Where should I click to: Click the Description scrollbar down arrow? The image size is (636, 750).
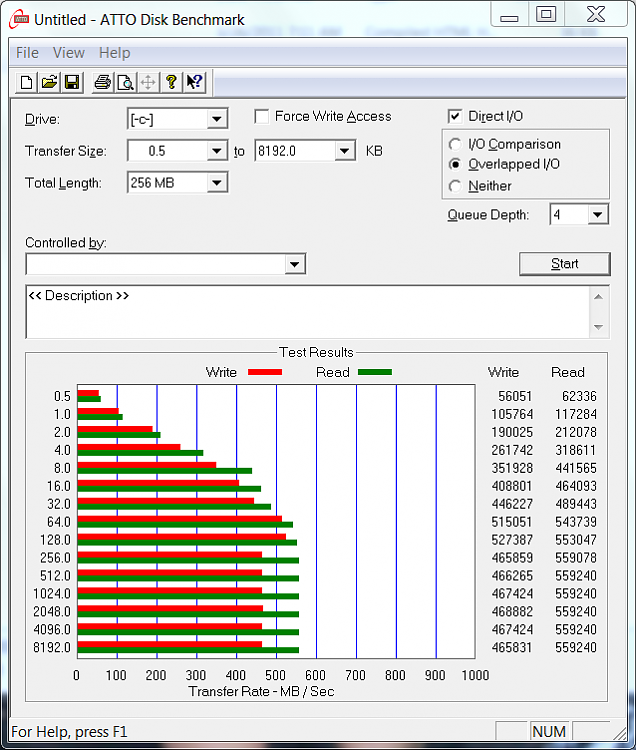click(x=598, y=327)
